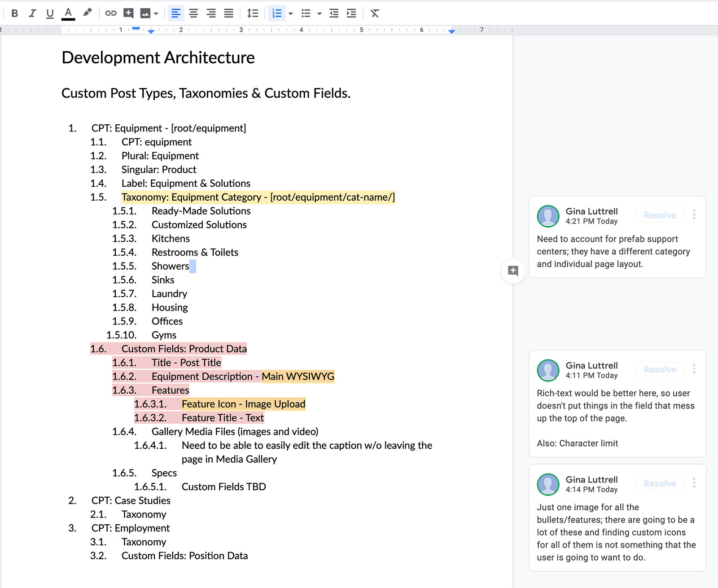Click the floating add comment button
Image resolution: width=718 pixels, height=588 pixels.
(513, 271)
